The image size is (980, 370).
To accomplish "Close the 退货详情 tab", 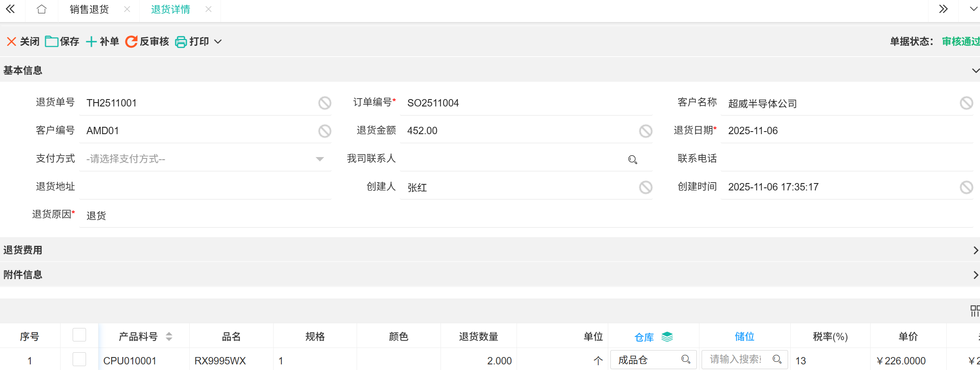I will coord(208,9).
